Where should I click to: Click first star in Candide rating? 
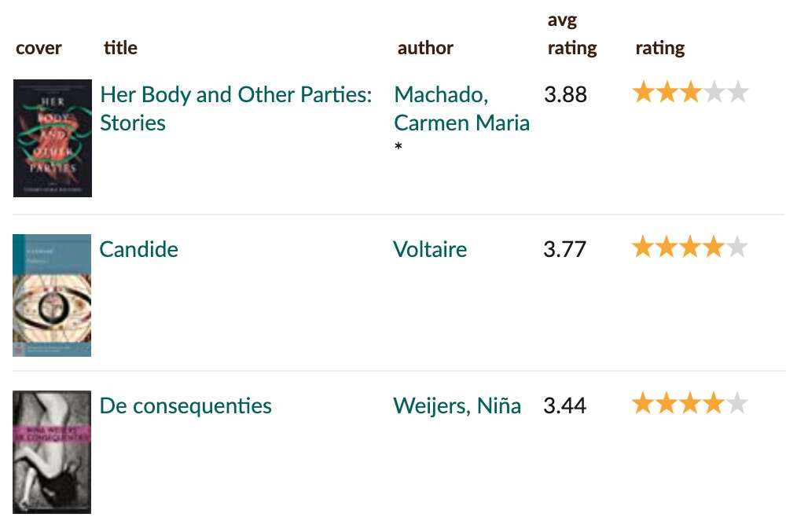[643, 248]
